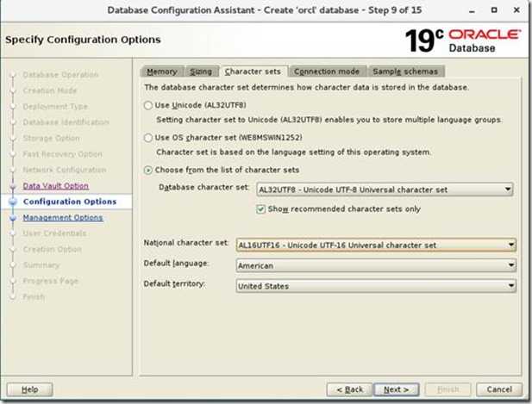Click the Management Options step bullet icon
Screen dimensions: 532x404
[x=13, y=218]
